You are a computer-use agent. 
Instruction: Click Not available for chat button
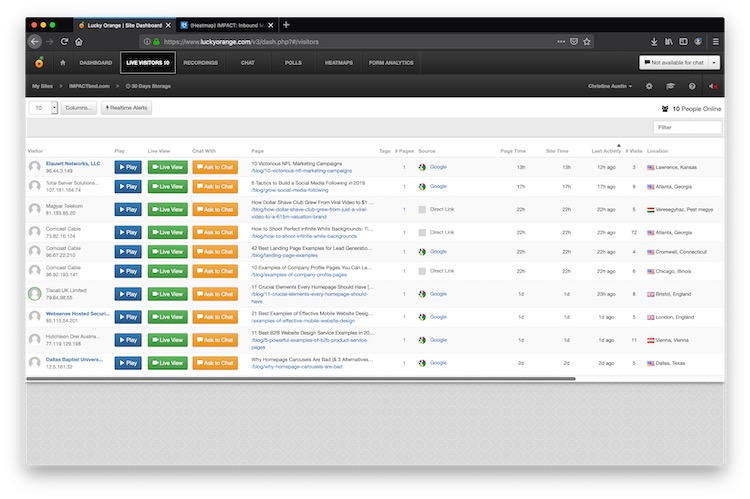pyautogui.click(x=674, y=63)
